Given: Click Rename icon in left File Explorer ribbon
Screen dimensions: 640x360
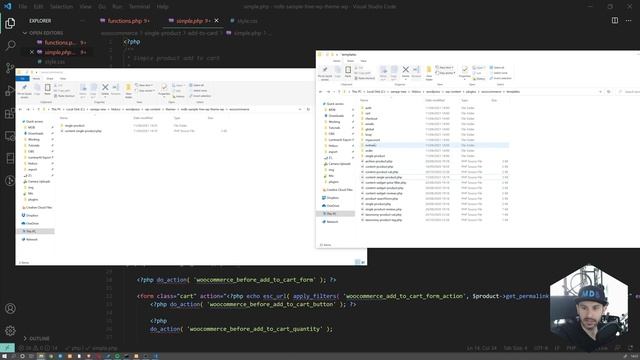Looking at the screenshot, I should coord(116,89).
